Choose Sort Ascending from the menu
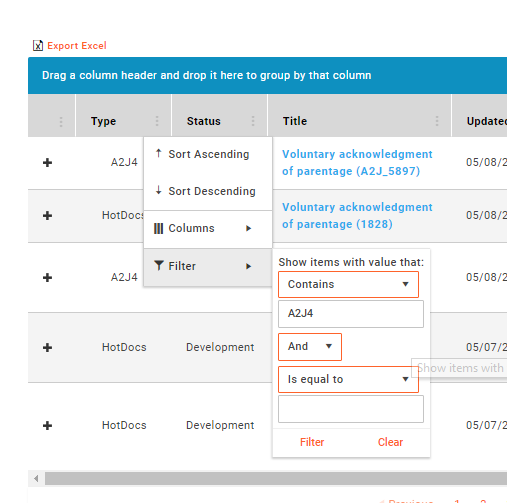This screenshot has height=503, width=507. point(208,155)
